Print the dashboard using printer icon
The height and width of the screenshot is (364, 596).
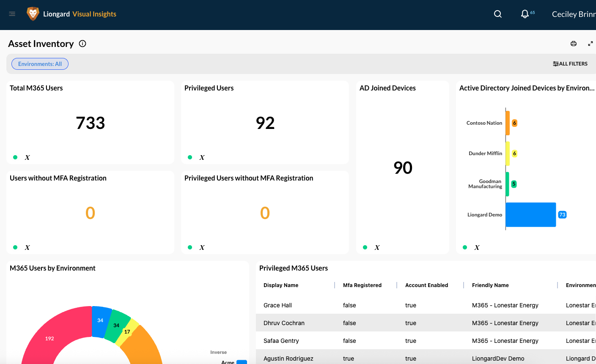click(x=574, y=44)
